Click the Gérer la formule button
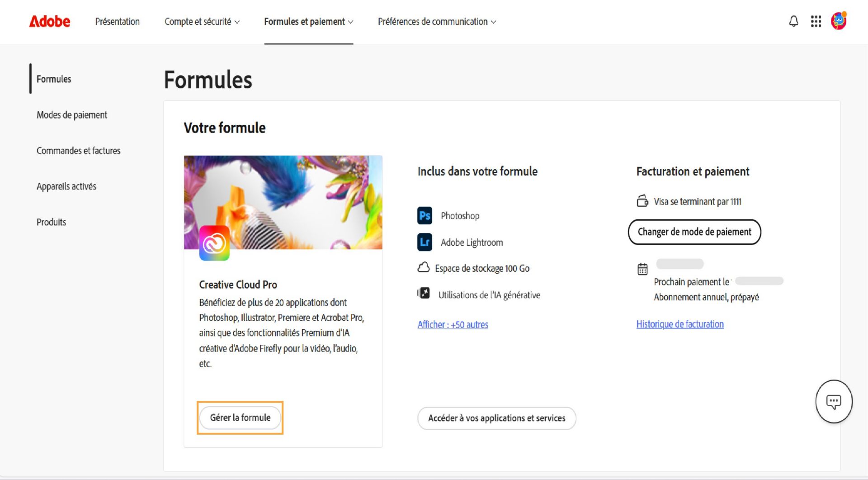868x480 pixels. (240, 418)
